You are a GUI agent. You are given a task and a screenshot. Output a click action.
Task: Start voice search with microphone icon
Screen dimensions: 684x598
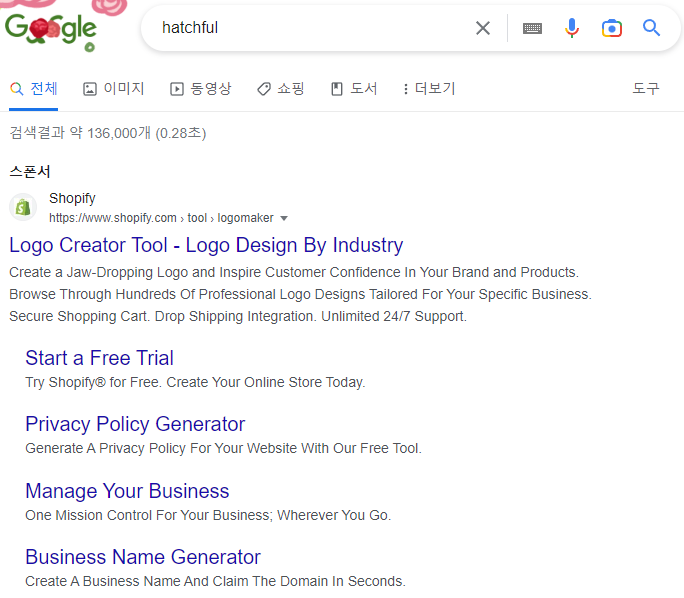pos(572,28)
